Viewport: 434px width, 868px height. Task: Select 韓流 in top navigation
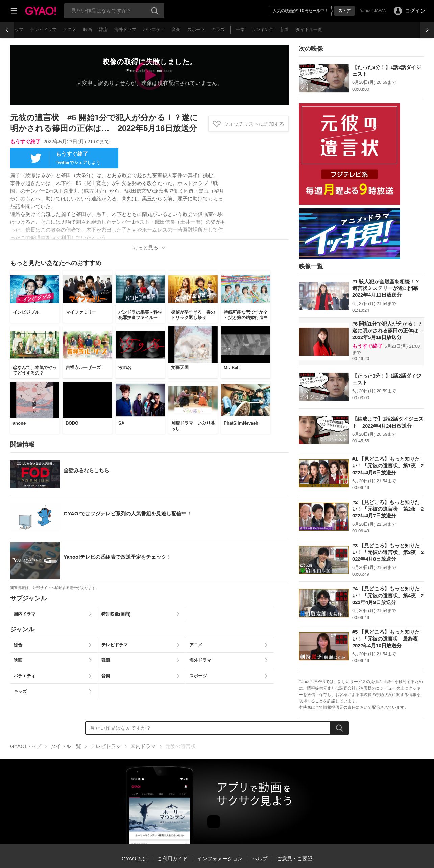(x=103, y=30)
